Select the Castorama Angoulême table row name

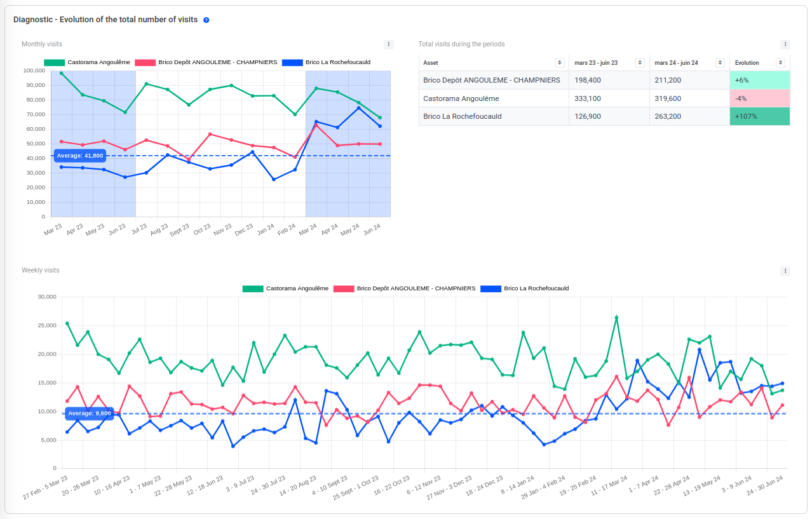461,98
